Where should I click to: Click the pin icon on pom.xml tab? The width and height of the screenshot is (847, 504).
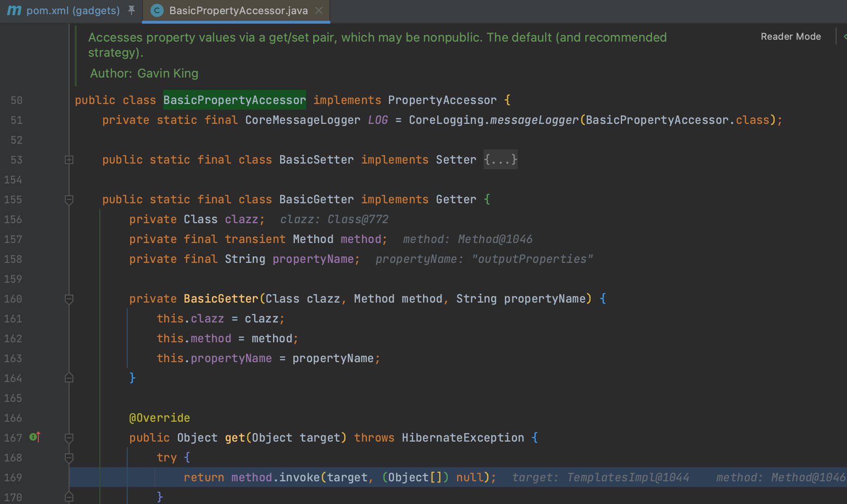click(x=132, y=10)
